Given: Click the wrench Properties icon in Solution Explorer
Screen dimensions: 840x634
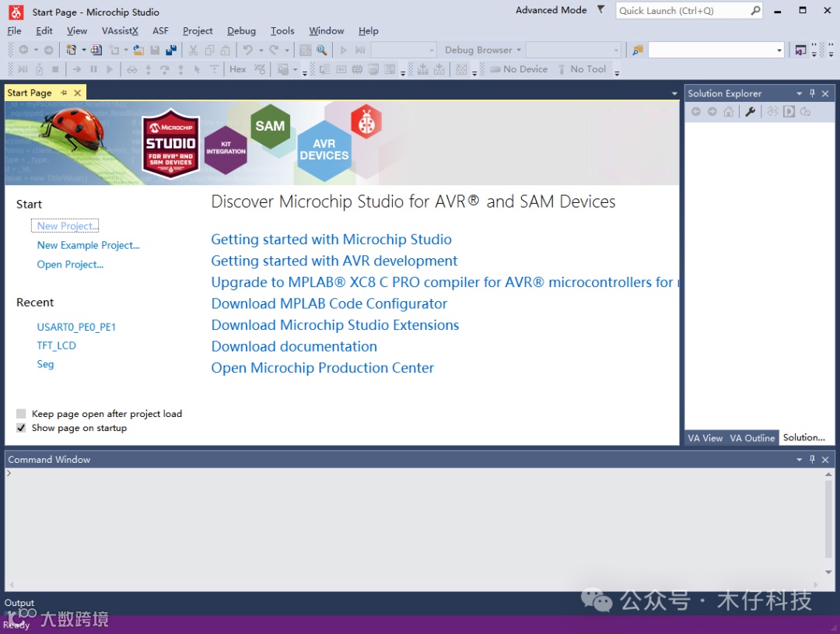Looking at the screenshot, I should [x=750, y=111].
